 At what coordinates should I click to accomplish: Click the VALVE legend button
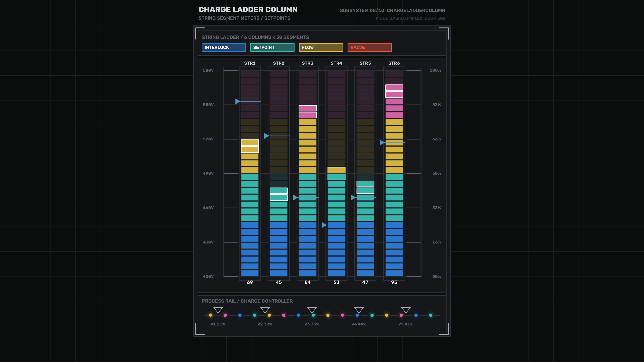pos(369,47)
